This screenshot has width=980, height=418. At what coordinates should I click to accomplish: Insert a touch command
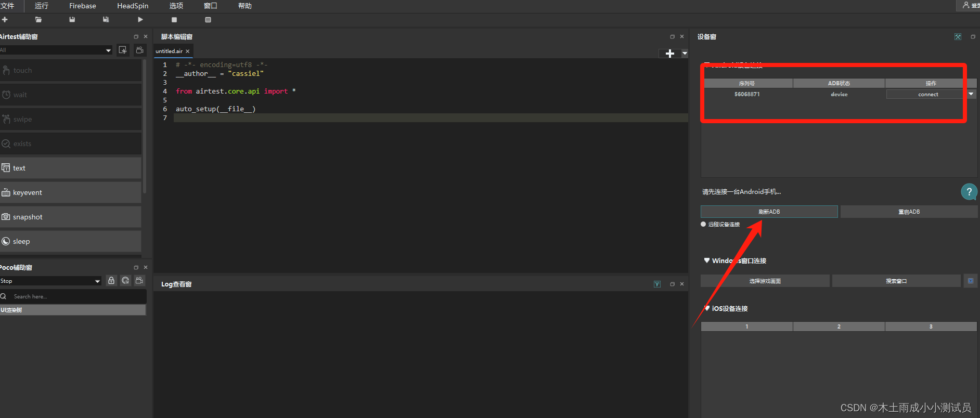(70, 70)
